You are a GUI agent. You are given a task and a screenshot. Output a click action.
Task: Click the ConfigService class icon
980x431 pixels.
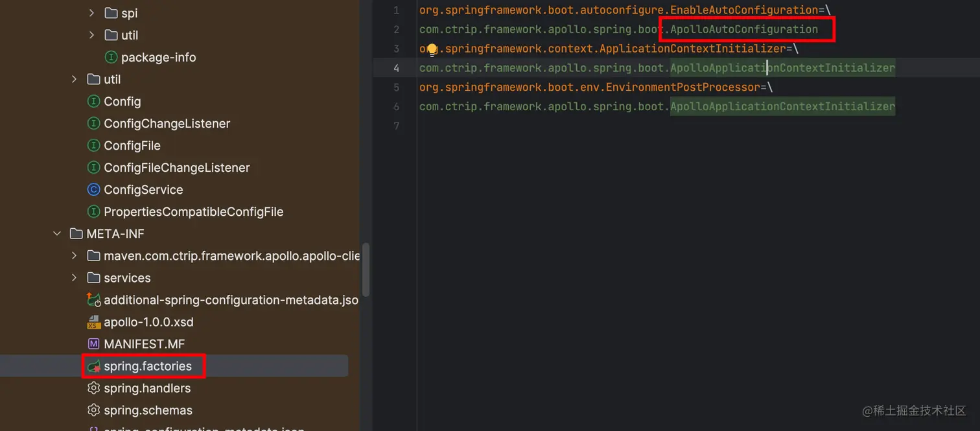(93, 189)
